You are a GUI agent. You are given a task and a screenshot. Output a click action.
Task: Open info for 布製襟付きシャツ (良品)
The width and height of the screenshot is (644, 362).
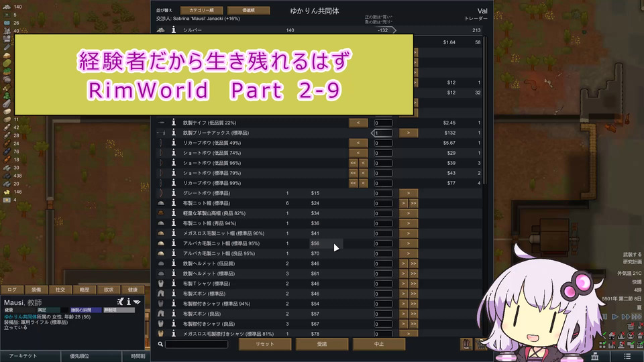(174, 324)
